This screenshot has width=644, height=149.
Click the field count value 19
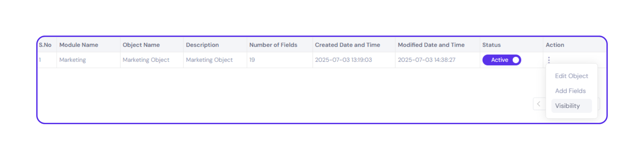coord(252,60)
